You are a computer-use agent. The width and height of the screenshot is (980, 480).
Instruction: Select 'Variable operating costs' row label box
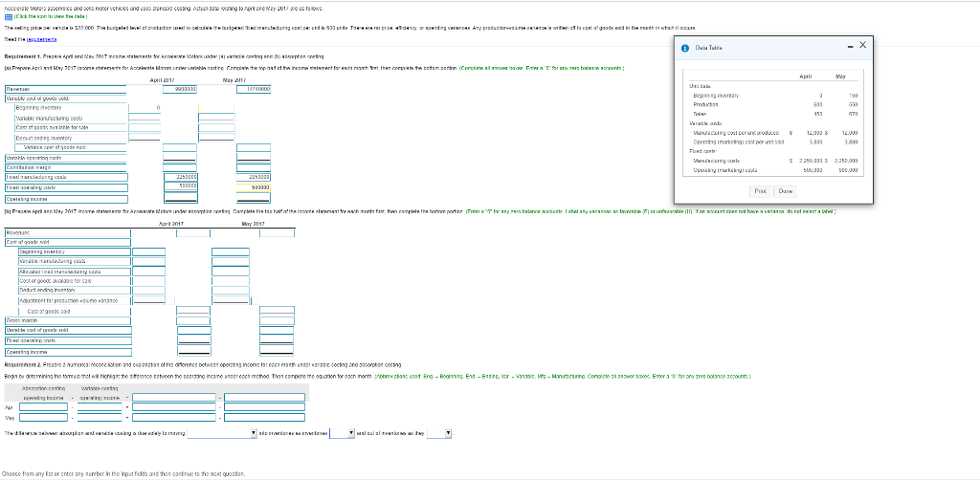tap(66, 158)
